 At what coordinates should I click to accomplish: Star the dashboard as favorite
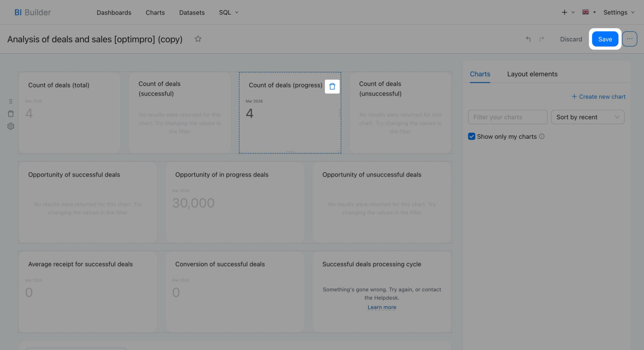coord(198,39)
